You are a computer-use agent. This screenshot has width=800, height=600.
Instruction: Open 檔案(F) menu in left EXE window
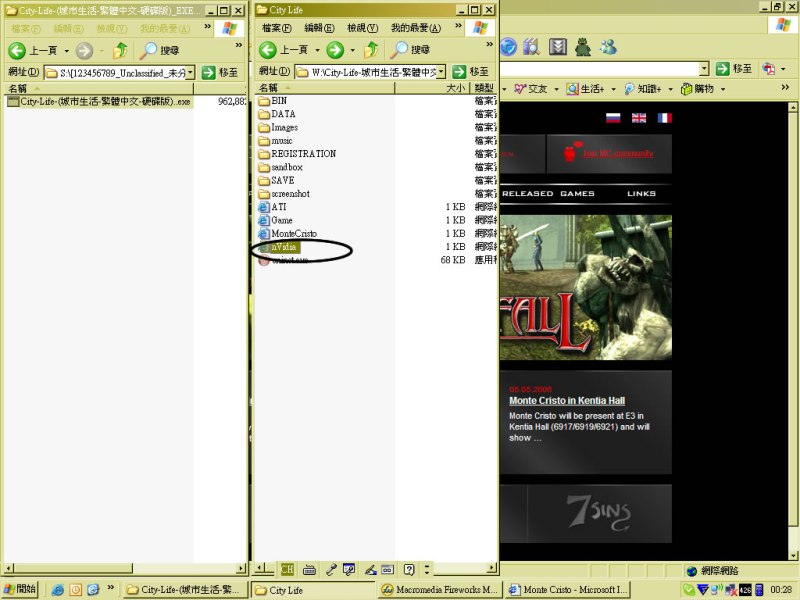pos(26,29)
